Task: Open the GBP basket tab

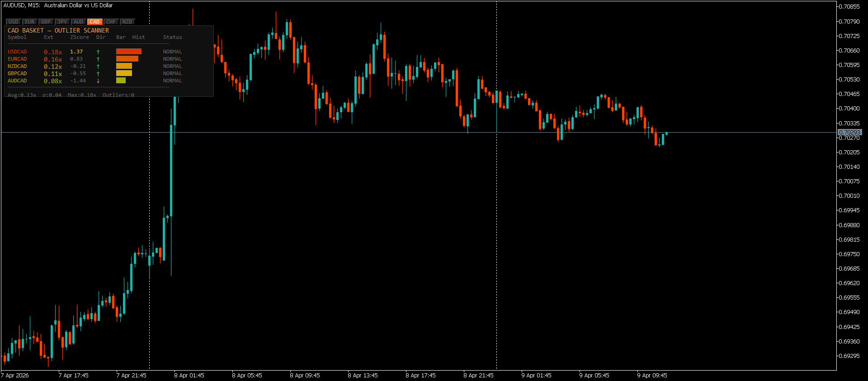Action: point(46,22)
